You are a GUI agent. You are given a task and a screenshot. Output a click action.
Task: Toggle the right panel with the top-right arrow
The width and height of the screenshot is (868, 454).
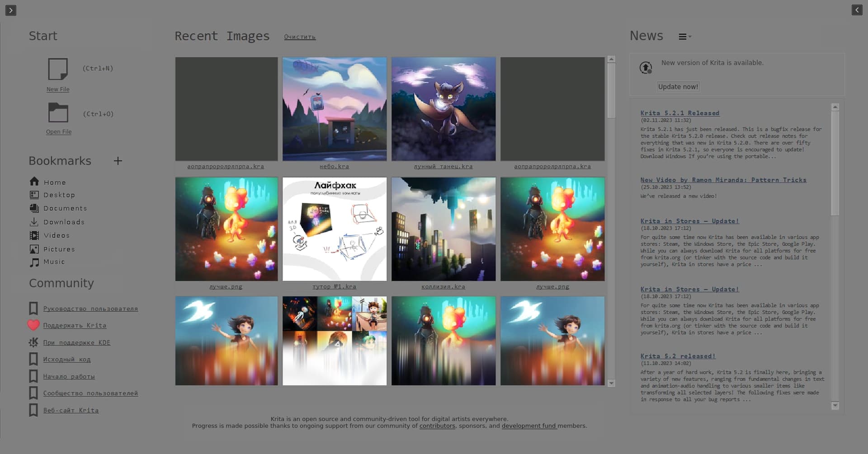click(857, 10)
